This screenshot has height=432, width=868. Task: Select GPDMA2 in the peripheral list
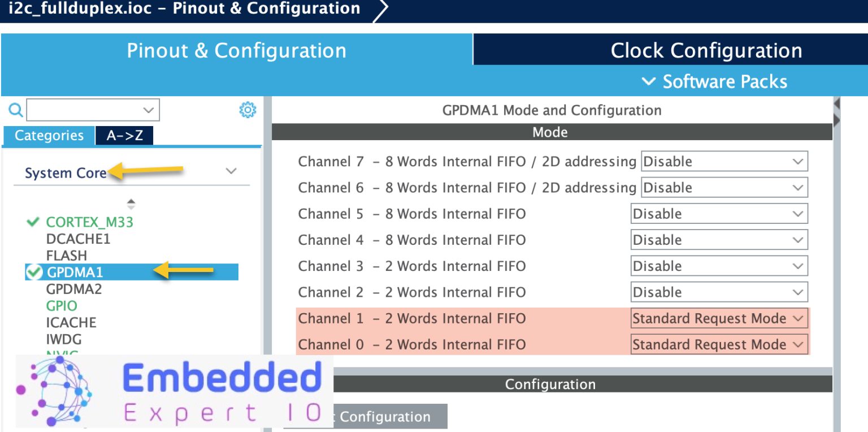[x=74, y=290]
